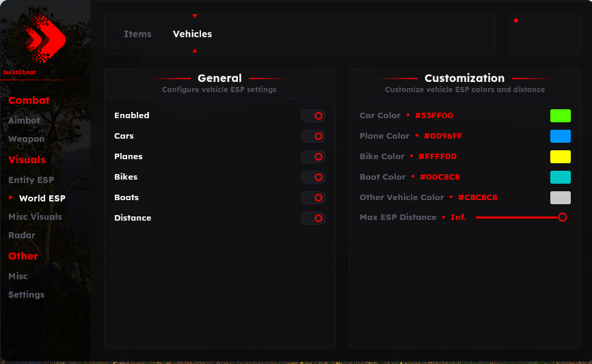
Task: Open the Radar page
Action: (22, 235)
